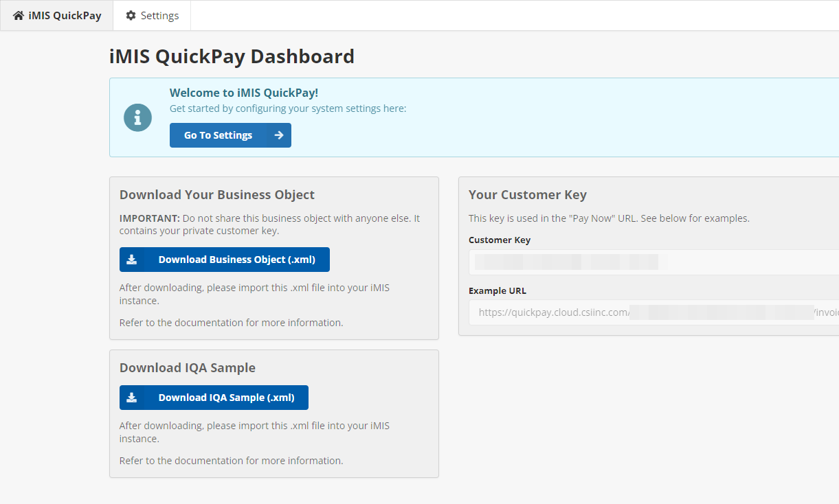The height and width of the screenshot is (504, 839).
Task: Open the Settings tab
Action: point(152,15)
